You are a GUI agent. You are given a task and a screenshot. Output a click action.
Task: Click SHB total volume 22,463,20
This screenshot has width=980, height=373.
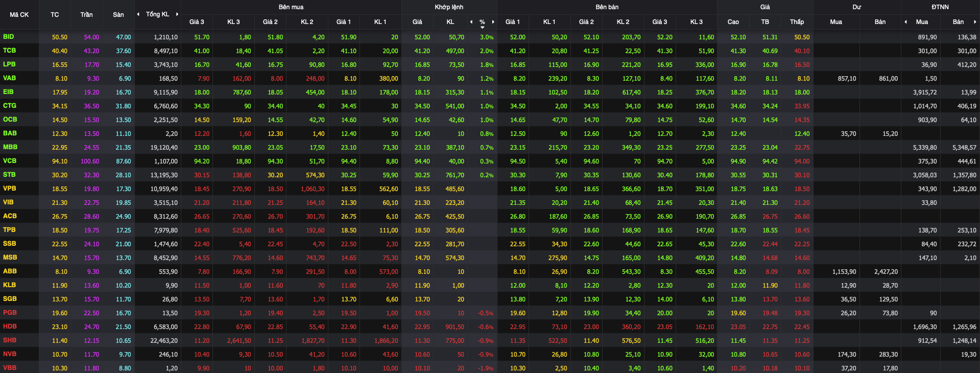tap(164, 341)
